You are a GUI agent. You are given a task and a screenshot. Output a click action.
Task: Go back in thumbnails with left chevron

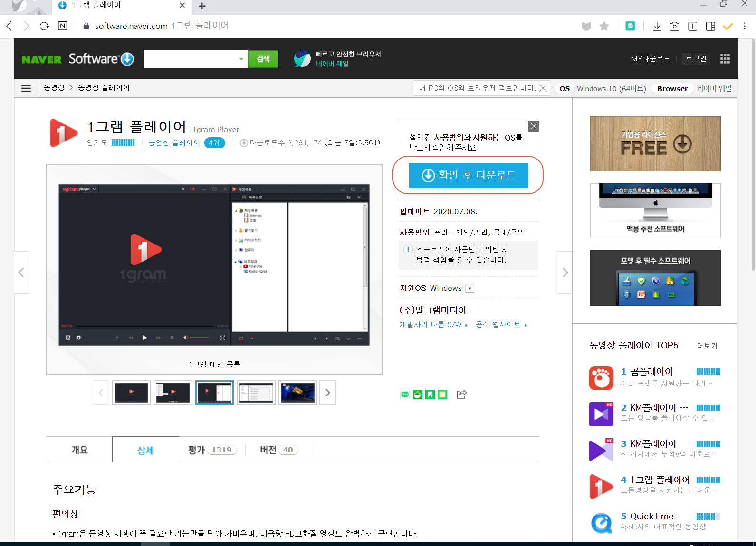(x=101, y=393)
